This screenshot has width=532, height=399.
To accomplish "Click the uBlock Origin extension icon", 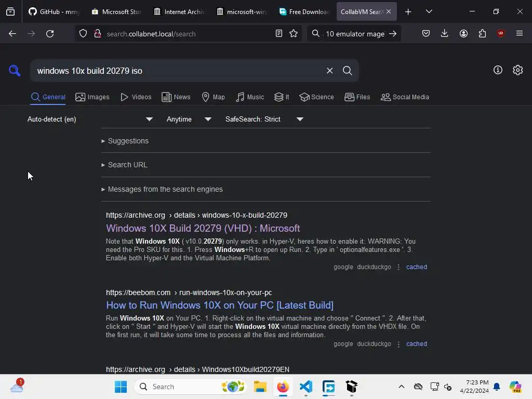I will pyautogui.click(x=500, y=34).
